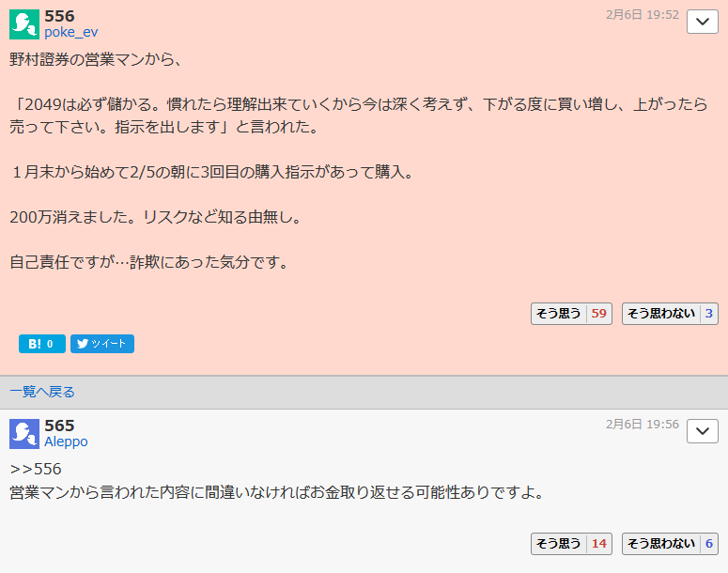Click the blue avatar icon of Aleppo

24,434
